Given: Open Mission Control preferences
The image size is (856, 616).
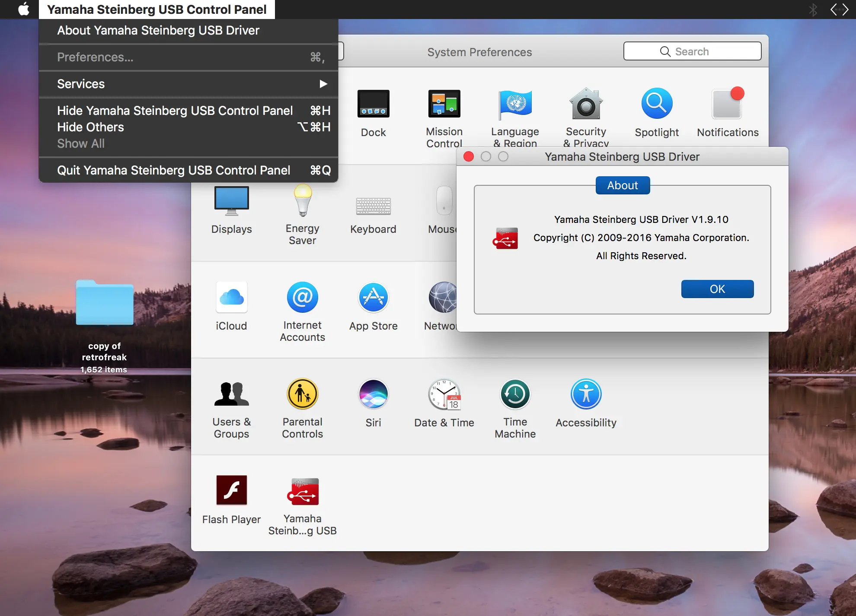Looking at the screenshot, I should (444, 104).
